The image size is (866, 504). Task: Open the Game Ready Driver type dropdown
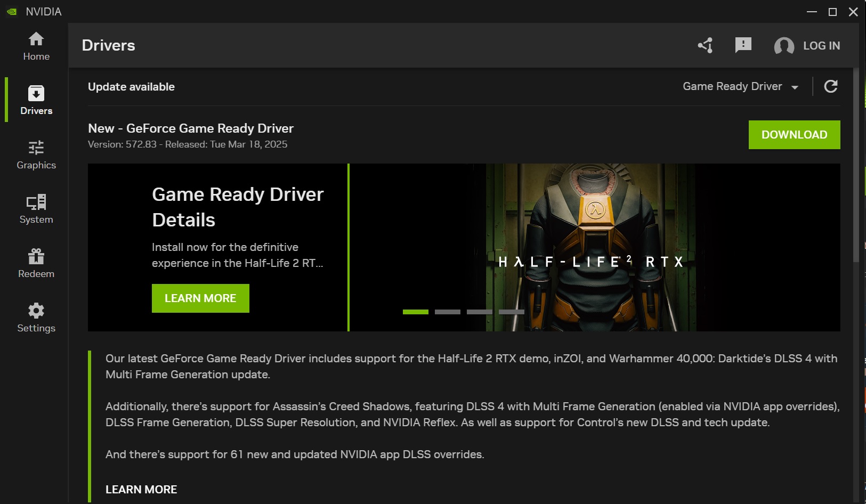pyautogui.click(x=732, y=86)
